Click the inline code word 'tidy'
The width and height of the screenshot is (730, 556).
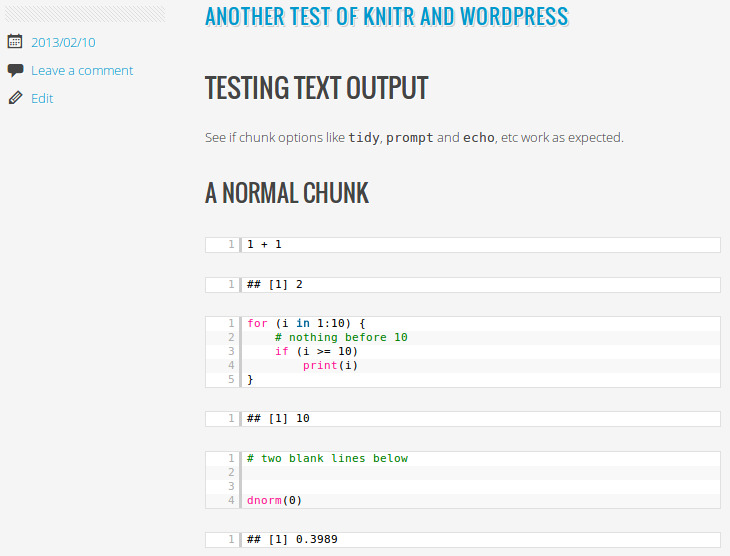[364, 138]
